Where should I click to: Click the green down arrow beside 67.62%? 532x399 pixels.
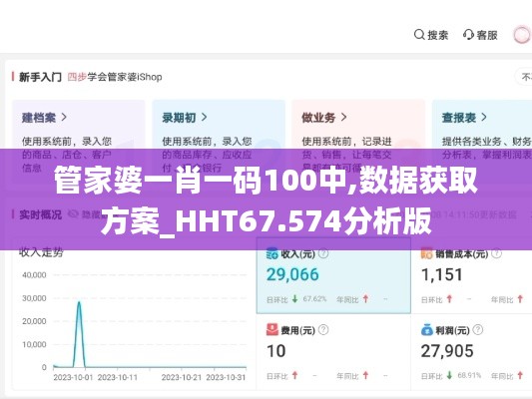(294, 299)
